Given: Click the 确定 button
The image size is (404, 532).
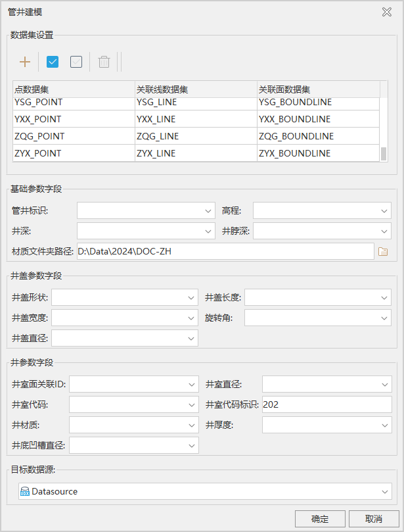Looking at the screenshot, I should click(320, 519).
